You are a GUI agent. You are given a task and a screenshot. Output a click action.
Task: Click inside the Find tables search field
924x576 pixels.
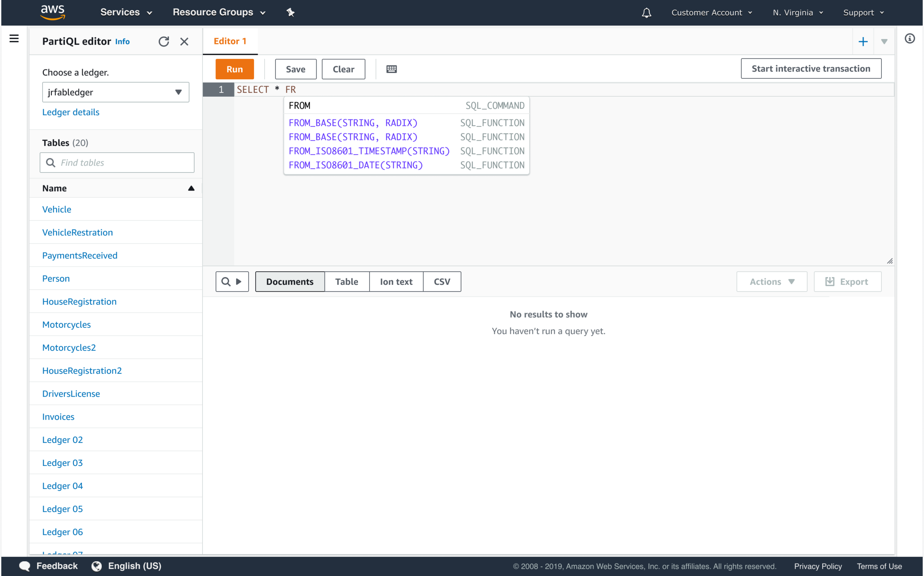coord(117,162)
